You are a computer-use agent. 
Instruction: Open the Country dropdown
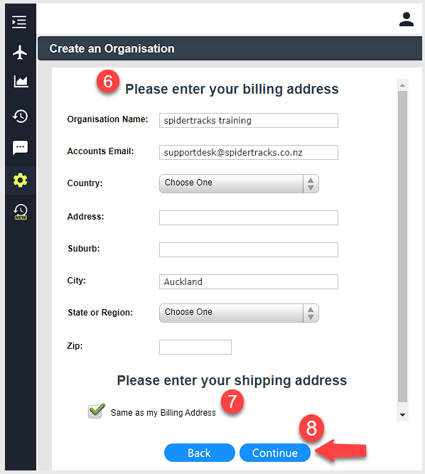pyautogui.click(x=239, y=183)
